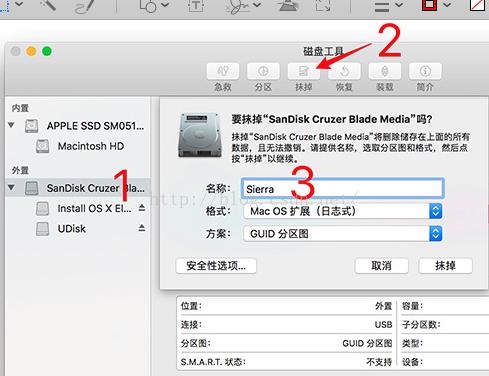Choose the Text markup tool
Image resolution: width=489 pixels, height=376 pixels.
[196, 5]
